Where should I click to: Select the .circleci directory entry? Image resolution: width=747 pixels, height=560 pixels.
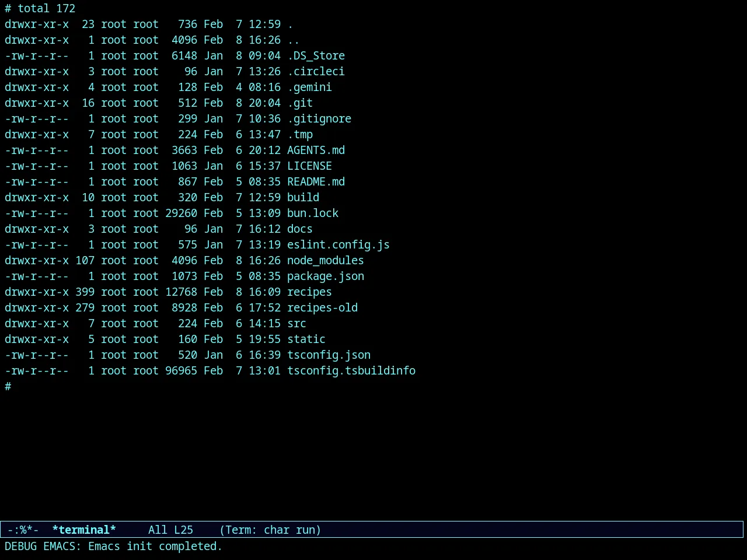[316, 72]
